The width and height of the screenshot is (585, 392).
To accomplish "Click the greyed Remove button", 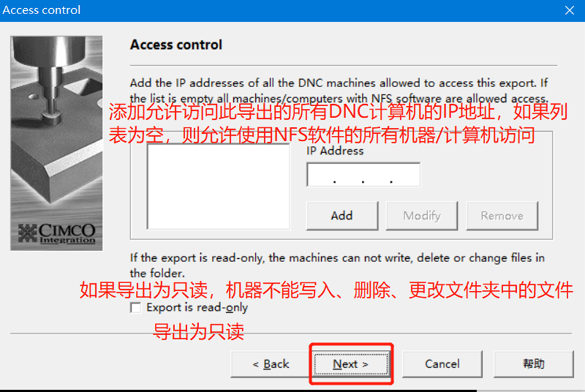I will click(x=502, y=216).
